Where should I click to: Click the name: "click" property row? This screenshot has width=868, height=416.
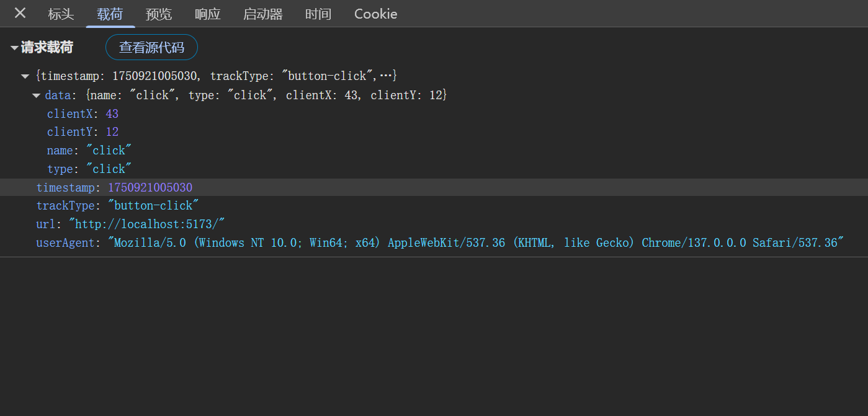(x=89, y=151)
